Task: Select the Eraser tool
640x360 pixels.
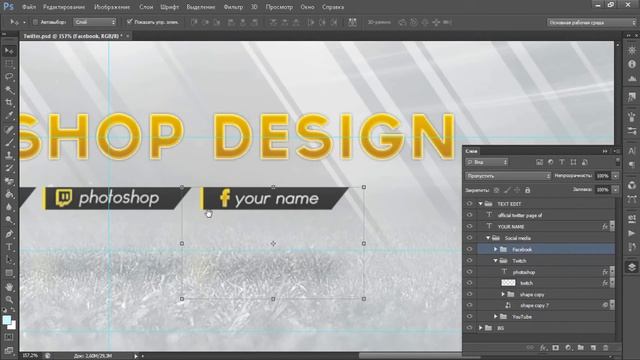Action: click(x=9, y=181)
